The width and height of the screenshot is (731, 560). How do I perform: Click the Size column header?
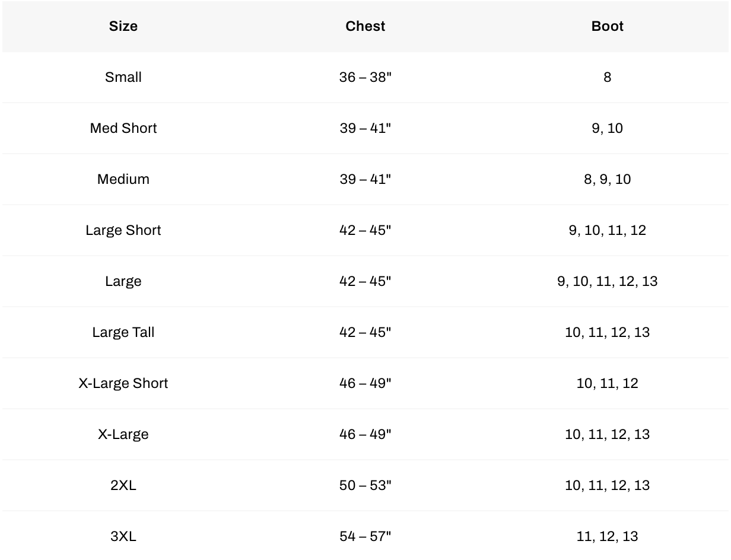[x=123, y=26]
